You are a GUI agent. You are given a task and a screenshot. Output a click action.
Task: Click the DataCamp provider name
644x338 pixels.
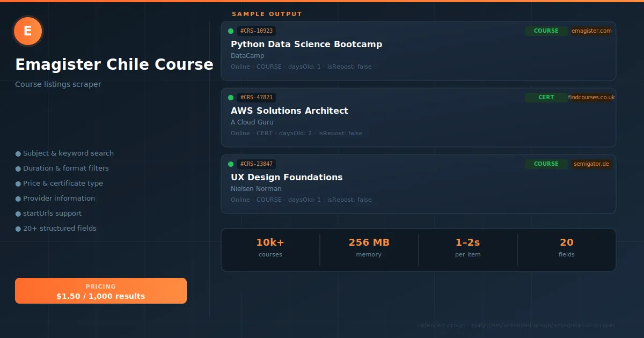click(x=247, y=56)
